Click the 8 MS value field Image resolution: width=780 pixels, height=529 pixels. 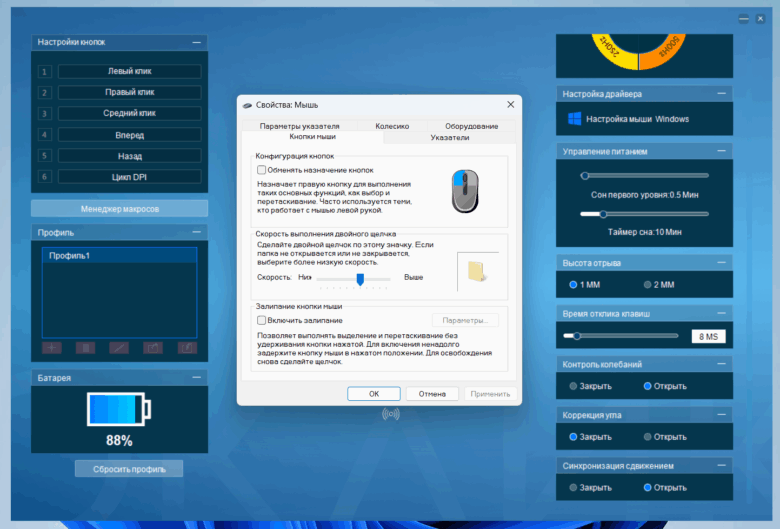coord(708,336)
